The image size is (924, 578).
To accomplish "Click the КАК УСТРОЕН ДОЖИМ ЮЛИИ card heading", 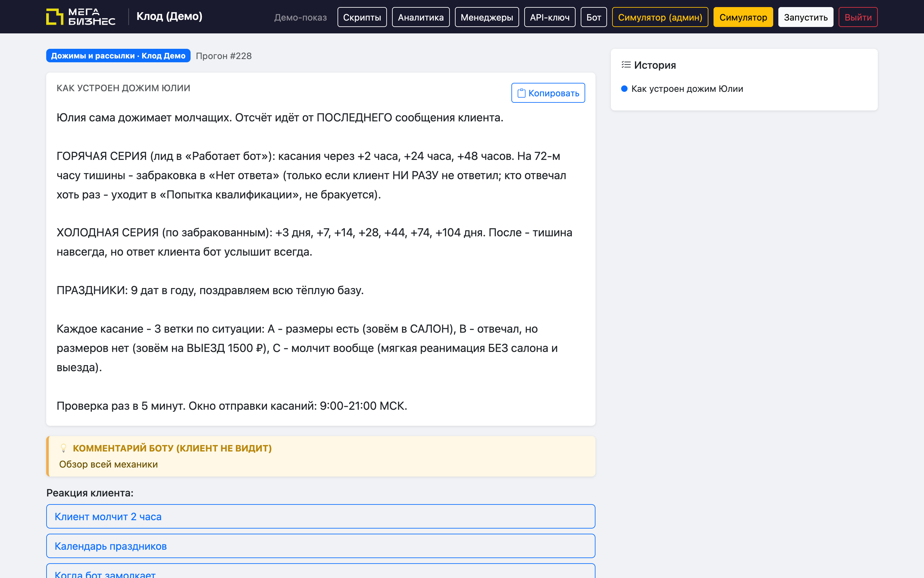I will (123, 88).
